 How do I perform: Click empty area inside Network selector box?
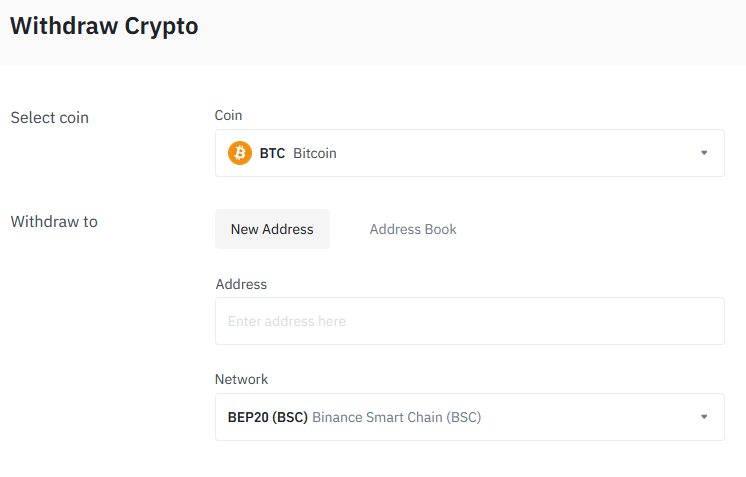pos(590,417)
